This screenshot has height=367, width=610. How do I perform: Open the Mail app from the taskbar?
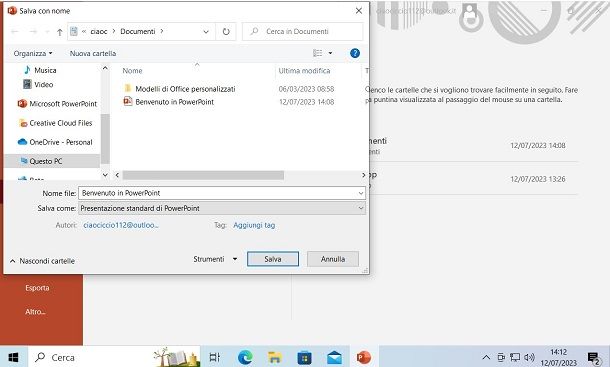coord(334,357)
